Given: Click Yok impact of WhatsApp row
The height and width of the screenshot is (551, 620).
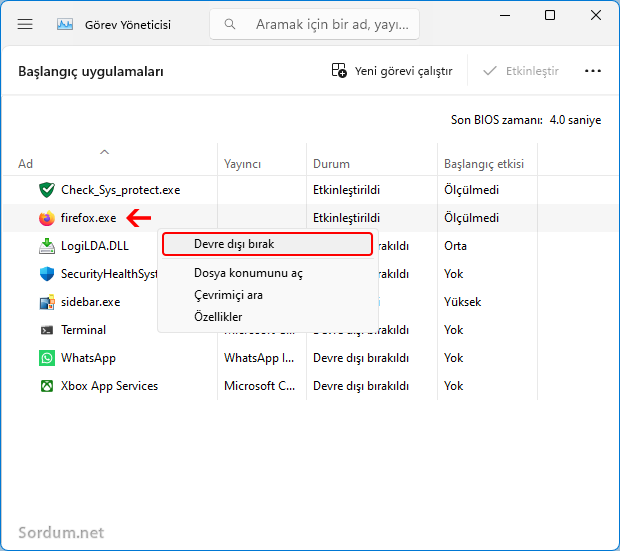Looking at the screenshot, I should [x=454, y=358].
